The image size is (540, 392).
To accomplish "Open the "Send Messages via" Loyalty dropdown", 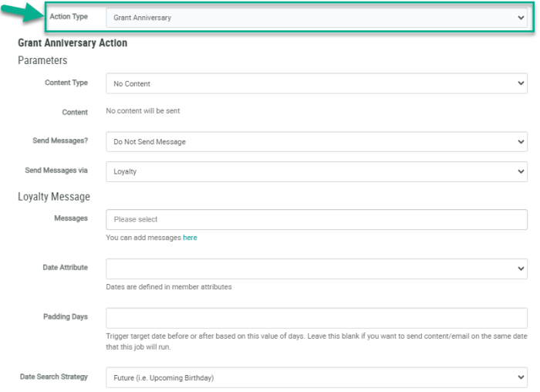I will pos(316,171).
